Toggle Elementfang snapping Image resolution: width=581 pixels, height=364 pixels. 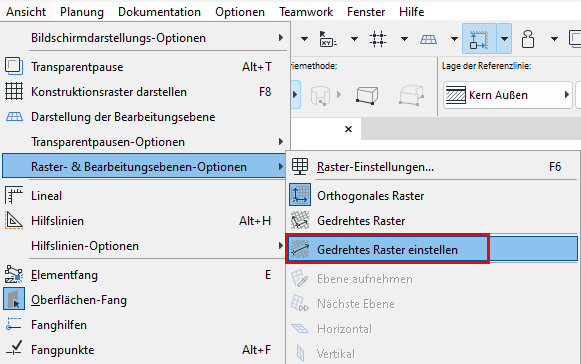(145, 275)
